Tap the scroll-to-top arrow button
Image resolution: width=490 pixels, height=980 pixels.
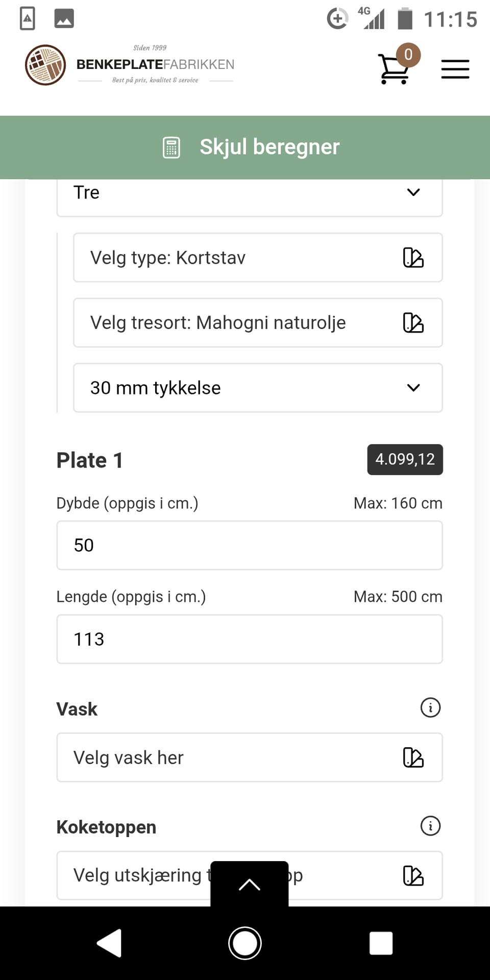(249, 884)
